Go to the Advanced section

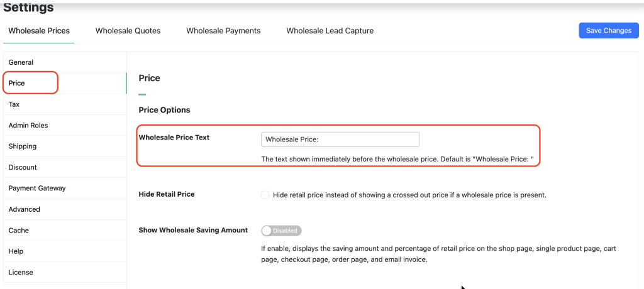tap(25, 209)
